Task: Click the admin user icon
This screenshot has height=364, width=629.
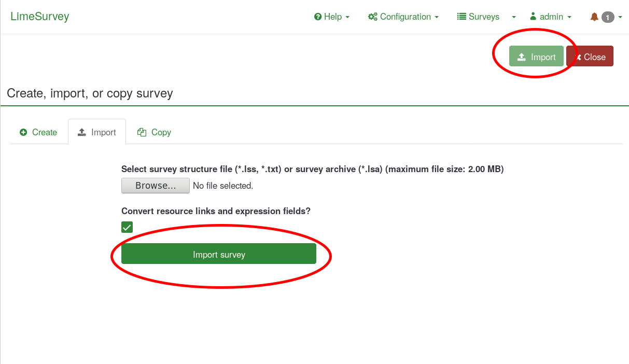Action: pos(533,17)
